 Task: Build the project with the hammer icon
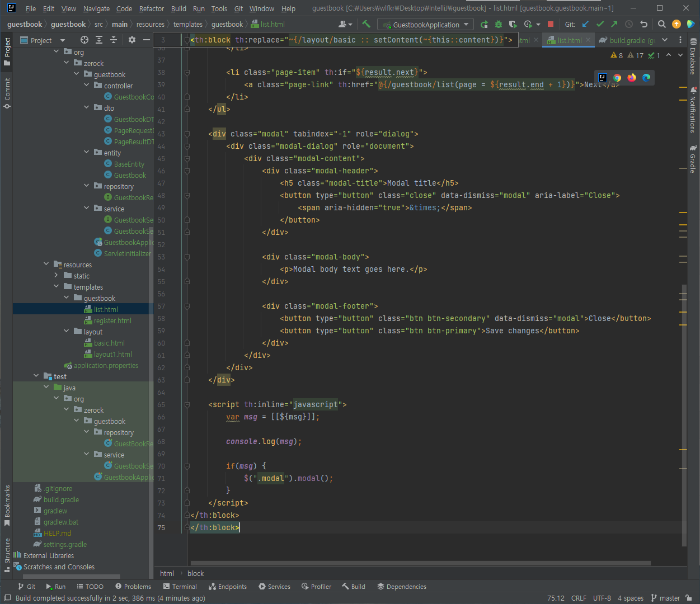(x=367, y=24)
